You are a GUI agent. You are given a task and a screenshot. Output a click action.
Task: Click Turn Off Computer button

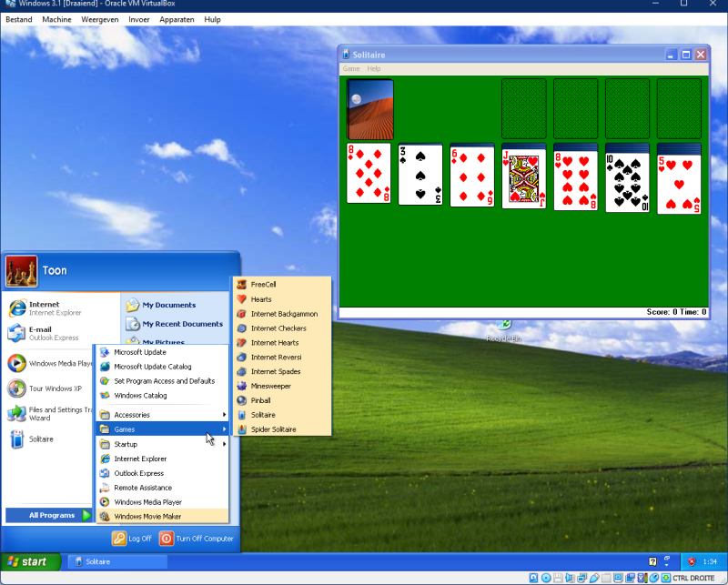click(197, 538)
